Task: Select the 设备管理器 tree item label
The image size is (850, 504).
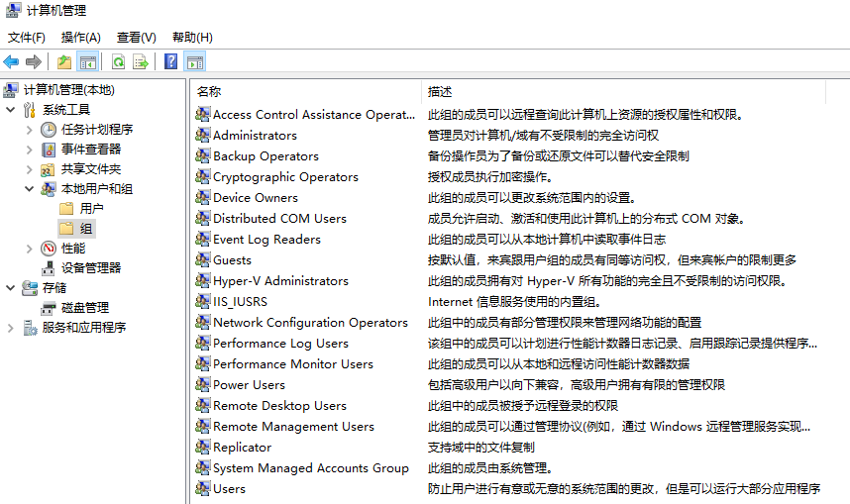Action: (91, 268)
